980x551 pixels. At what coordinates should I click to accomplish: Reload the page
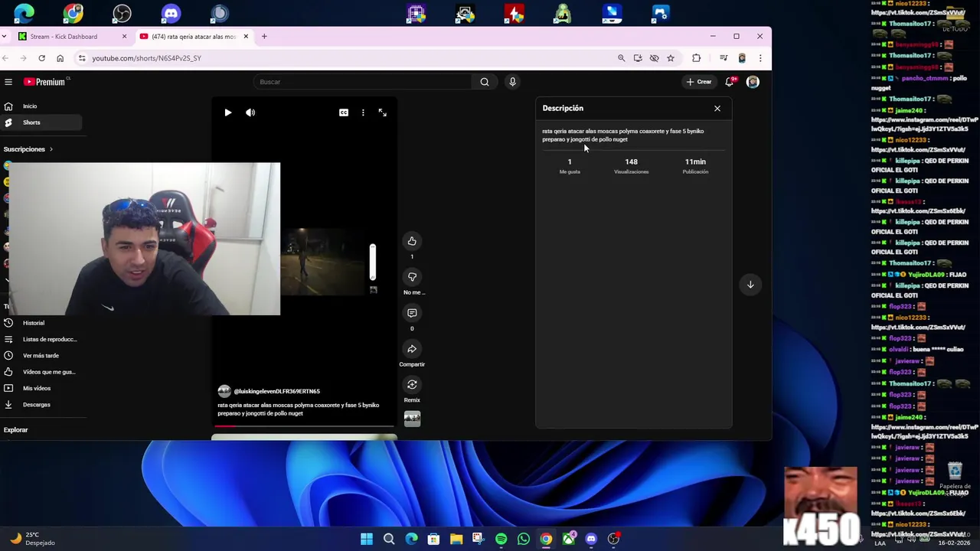tap(41, 58)
